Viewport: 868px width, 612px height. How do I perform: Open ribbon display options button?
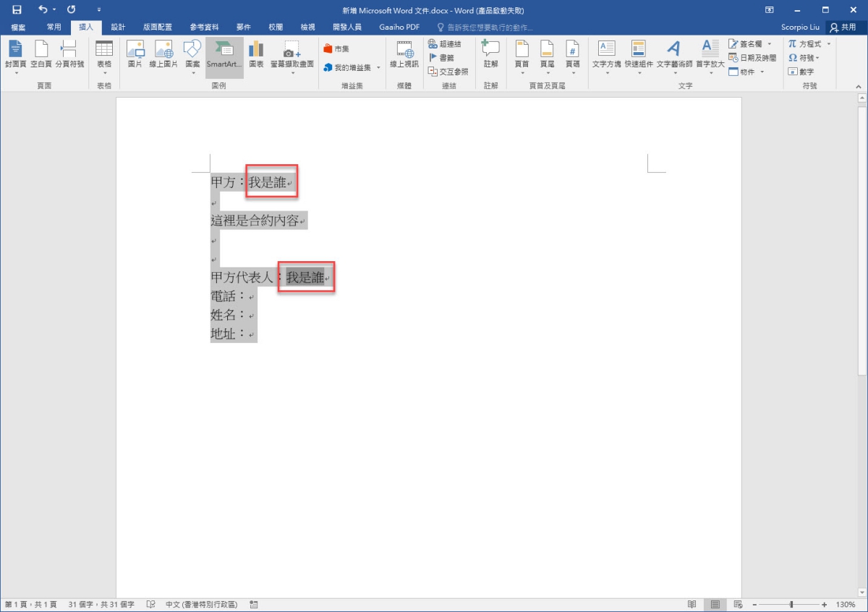tap(770, 10)
